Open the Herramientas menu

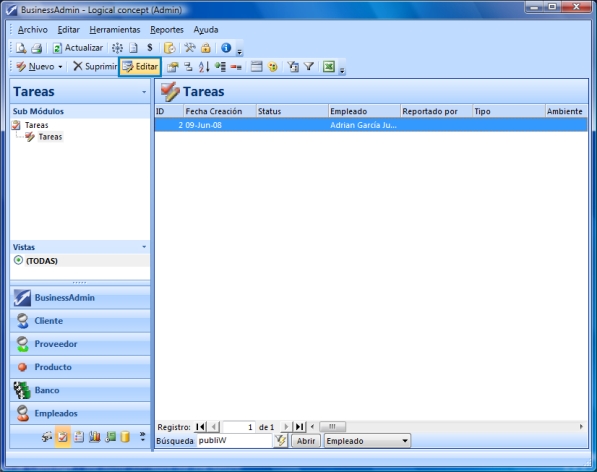115,30
